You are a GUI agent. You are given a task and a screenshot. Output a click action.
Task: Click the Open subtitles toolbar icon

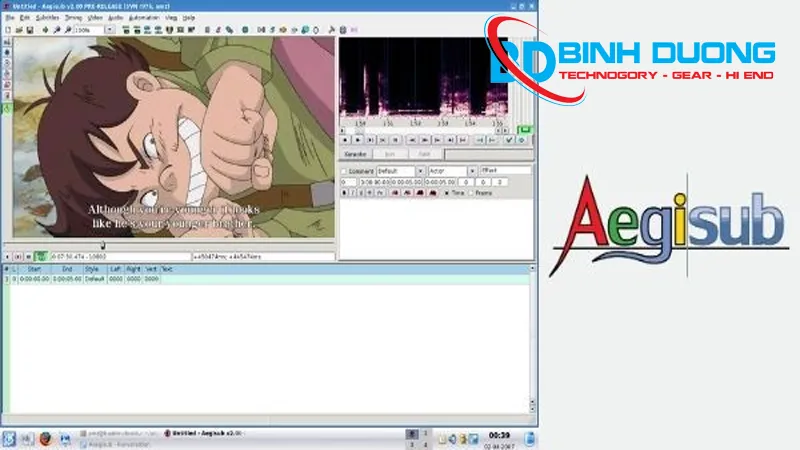click(19, 30)
